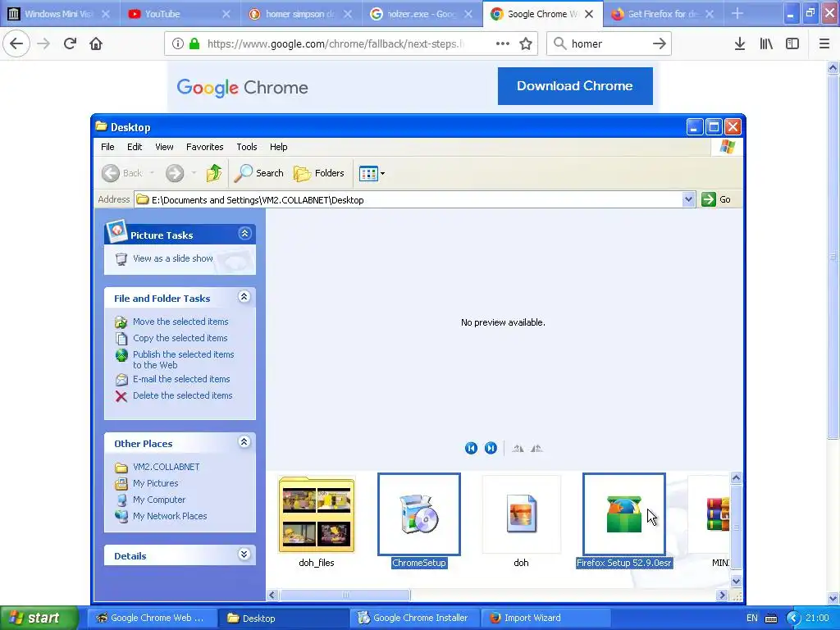Click the Go button in Explorer address bar
The width and height of the screenshot is (840, 630).
tap(717, 199)
